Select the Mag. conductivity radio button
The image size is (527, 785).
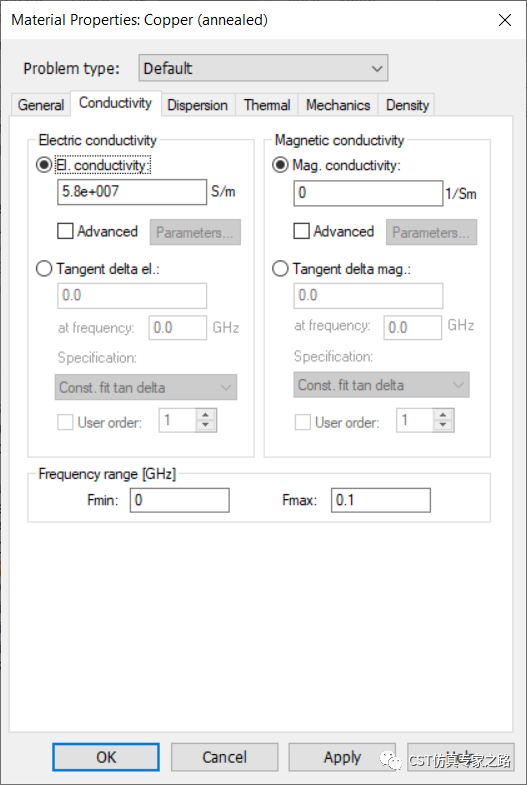pyautogui.click(x=280, y=165)
